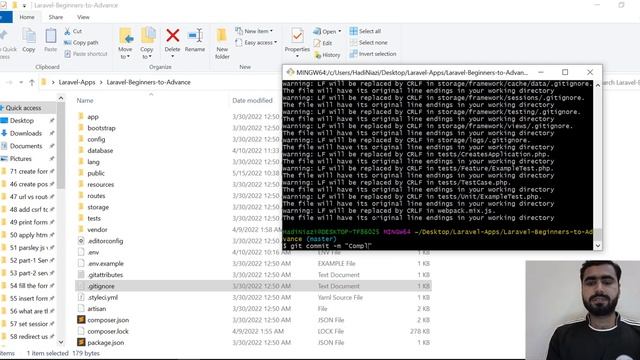Open the '46 create pos' pinned folder
This screenshot has width=640, height=360.
29,184
